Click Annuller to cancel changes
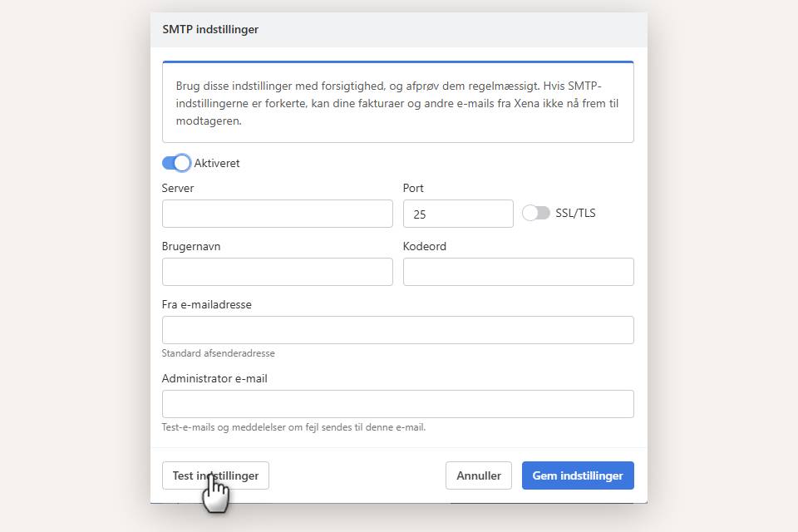 click(478, 475)
